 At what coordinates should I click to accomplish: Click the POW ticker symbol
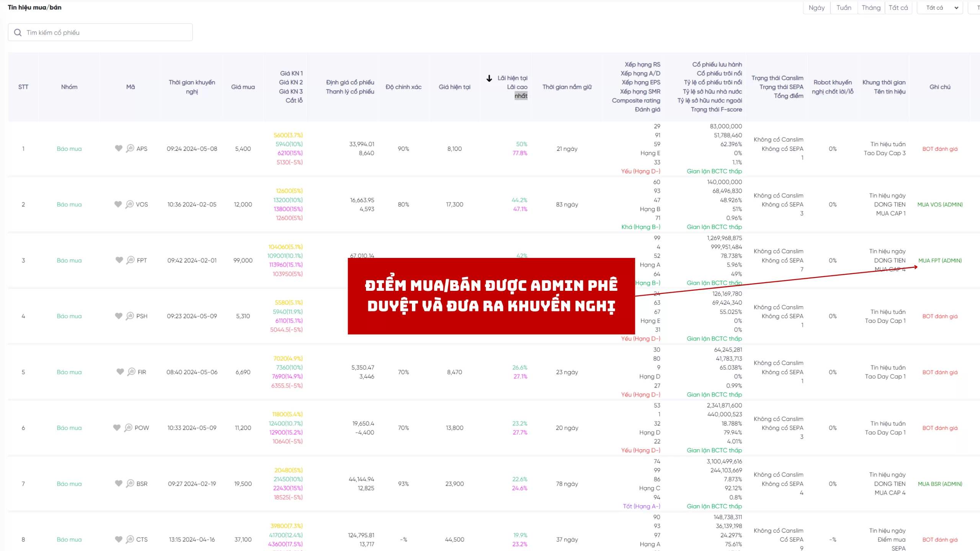(142, 428)
